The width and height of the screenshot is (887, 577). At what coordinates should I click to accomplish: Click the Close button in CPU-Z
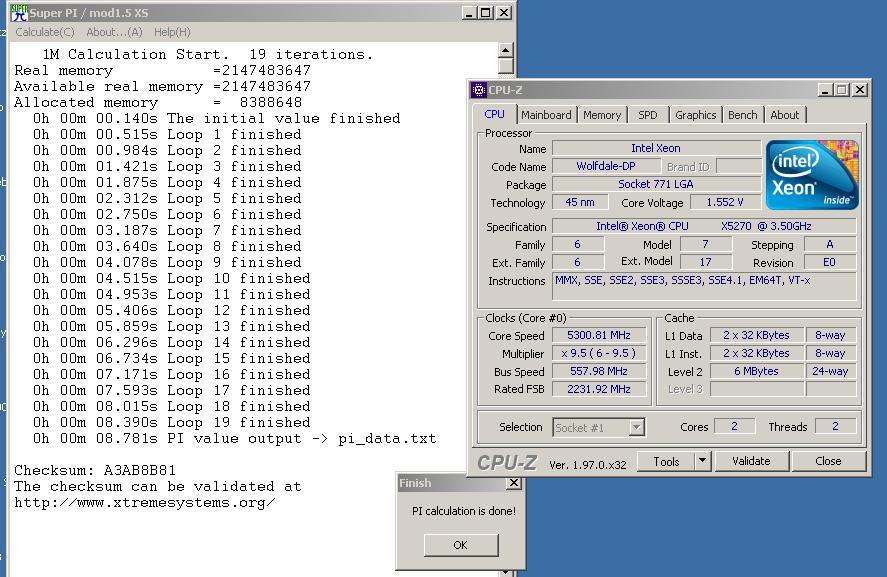click(x=829, y=461)
